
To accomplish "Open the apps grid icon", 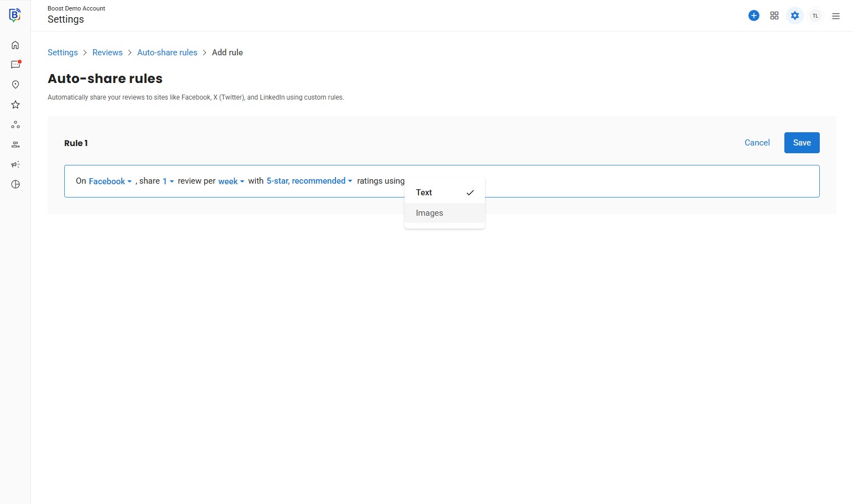I will click(x=774, y=15).
